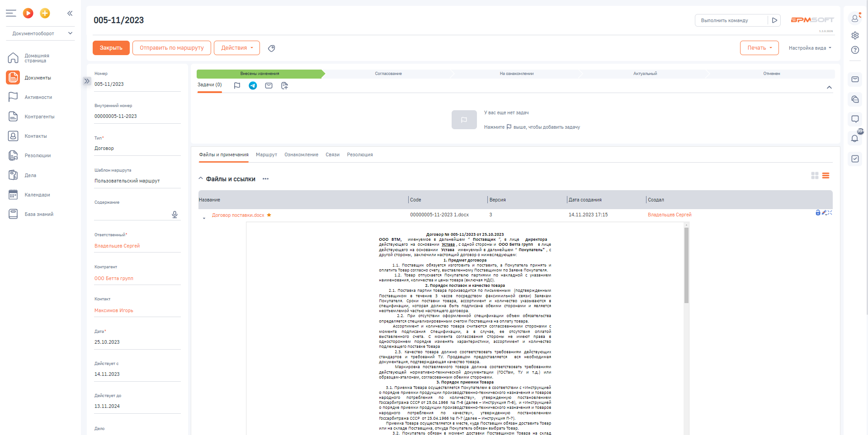Expand the left profile panel double arrow
Viewport: 868px width, 435px height.
87,81
